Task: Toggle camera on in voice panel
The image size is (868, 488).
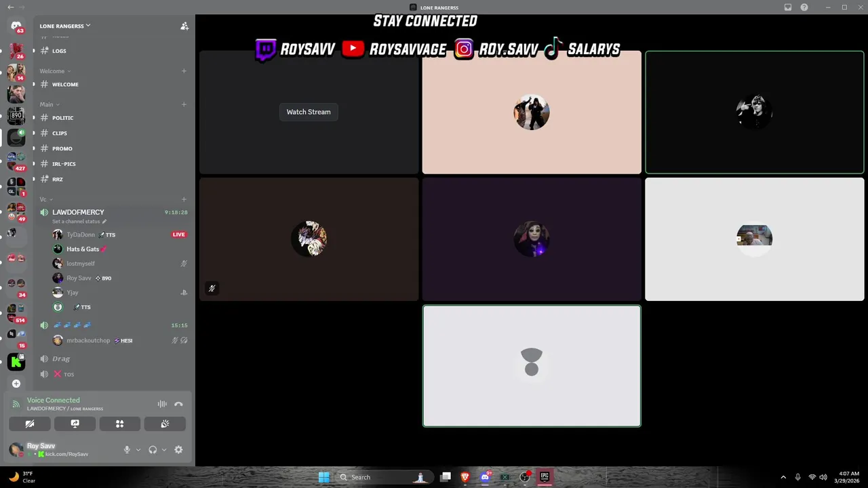Action: [30, 424]
